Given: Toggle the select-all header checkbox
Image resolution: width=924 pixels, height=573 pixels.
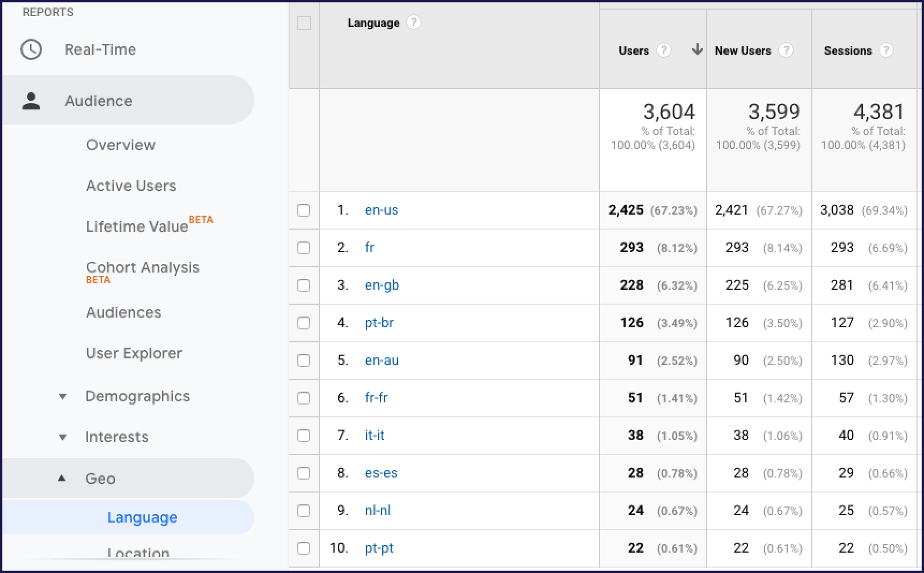Looking at the screenshot, I should tap(304, 23).
